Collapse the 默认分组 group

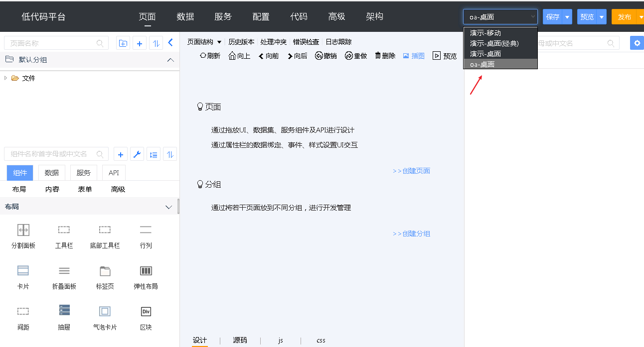(x=170, y=60)
